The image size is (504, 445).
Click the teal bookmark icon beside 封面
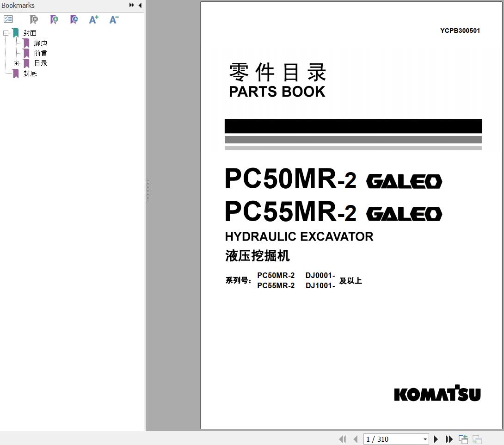click(x=16, y=33)
